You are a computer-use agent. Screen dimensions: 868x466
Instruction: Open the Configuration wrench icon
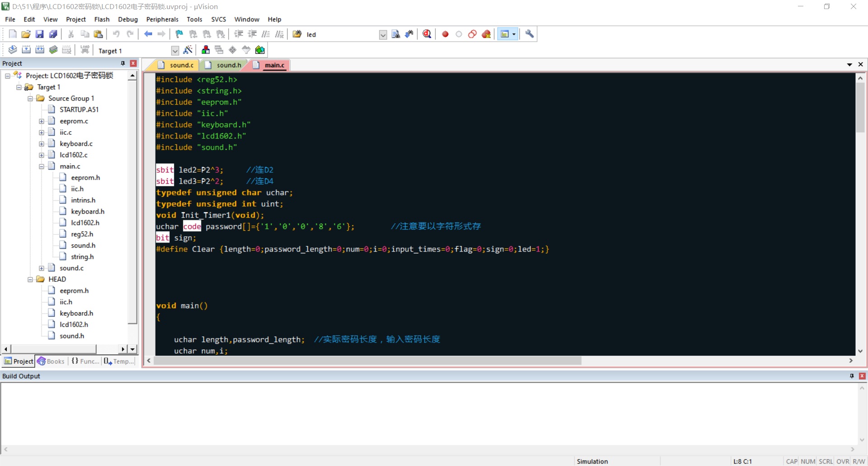point(529,34)
